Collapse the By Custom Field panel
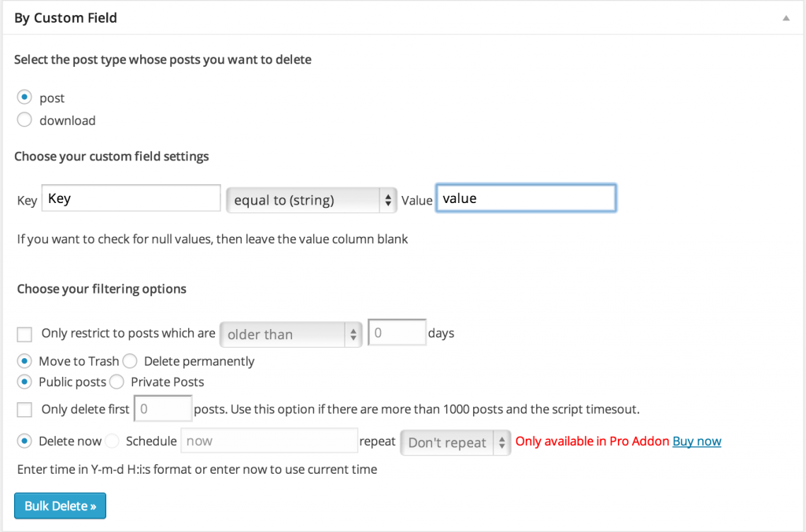806x532 pixels. tap(785, 17)
